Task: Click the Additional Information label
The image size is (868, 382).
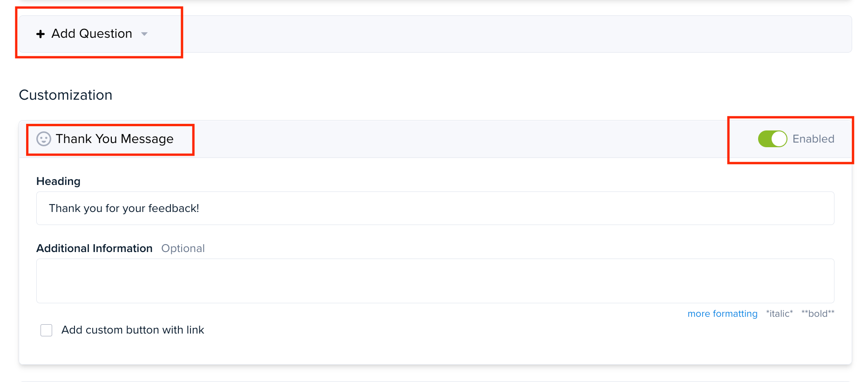Action: coord(95,248)
